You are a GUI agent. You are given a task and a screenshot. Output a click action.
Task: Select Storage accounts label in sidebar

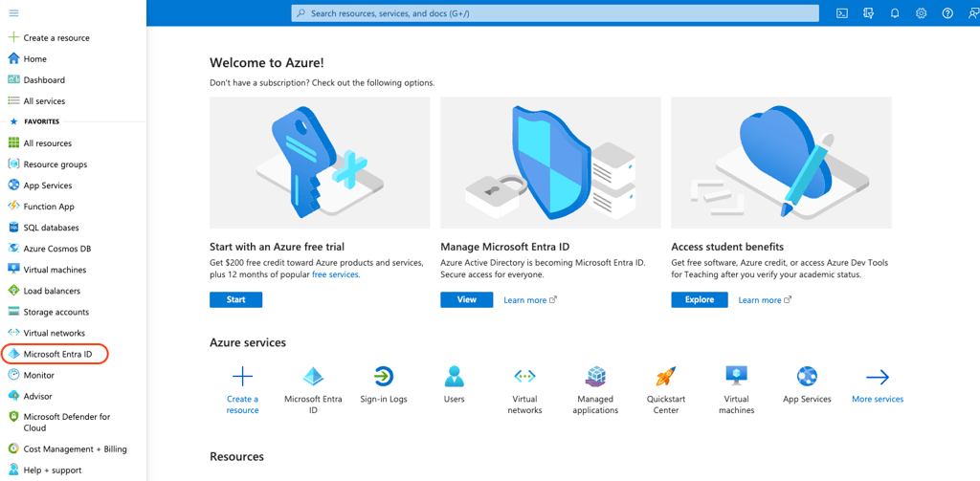(56, 312)
